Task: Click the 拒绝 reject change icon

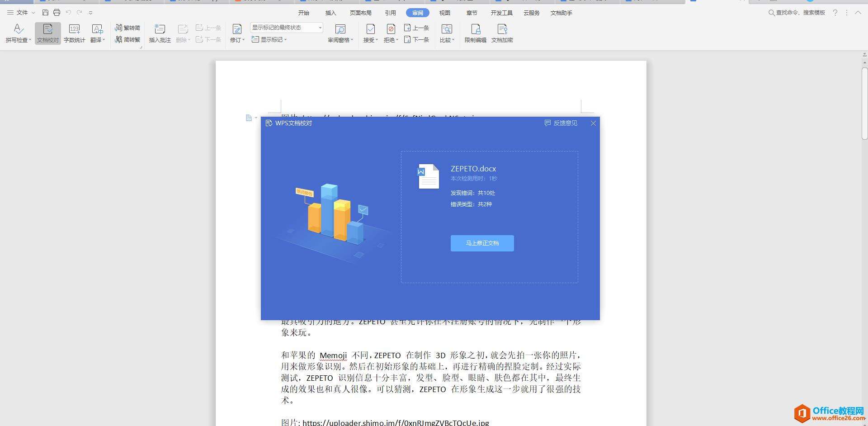Action: (x=391, y=29)
